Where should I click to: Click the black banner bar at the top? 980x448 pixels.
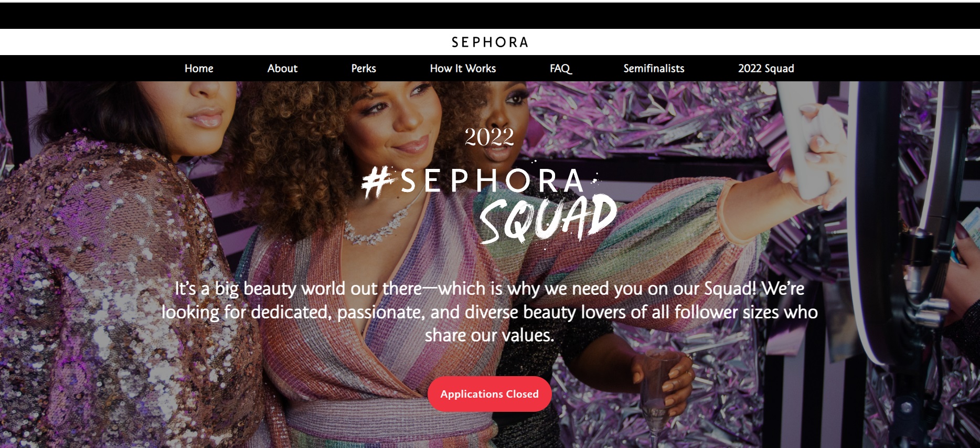tap(489, 16)
